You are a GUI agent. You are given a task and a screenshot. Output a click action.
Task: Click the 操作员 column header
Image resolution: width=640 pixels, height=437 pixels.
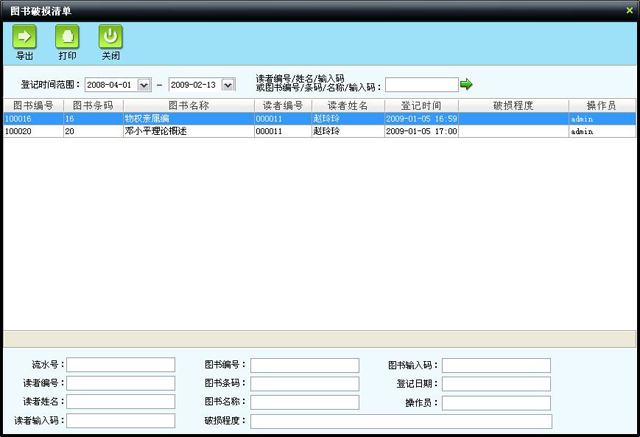pyautogui.click(x=601, y=105)
